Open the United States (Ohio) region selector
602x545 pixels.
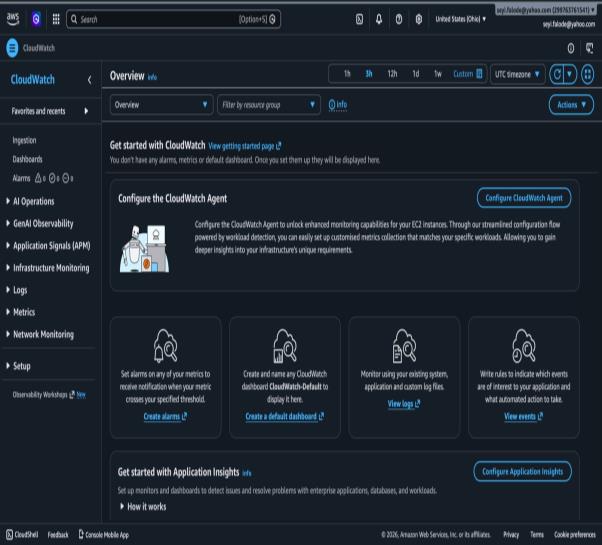[460, 19]
